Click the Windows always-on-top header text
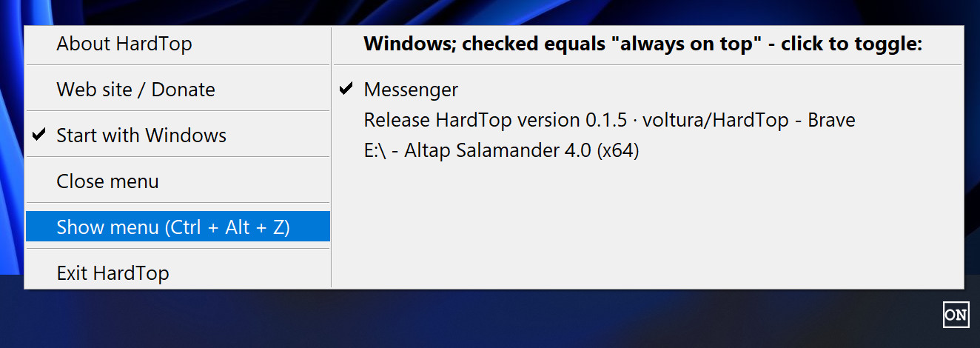The width and height of the screenshot is (980, 348). 642,44
